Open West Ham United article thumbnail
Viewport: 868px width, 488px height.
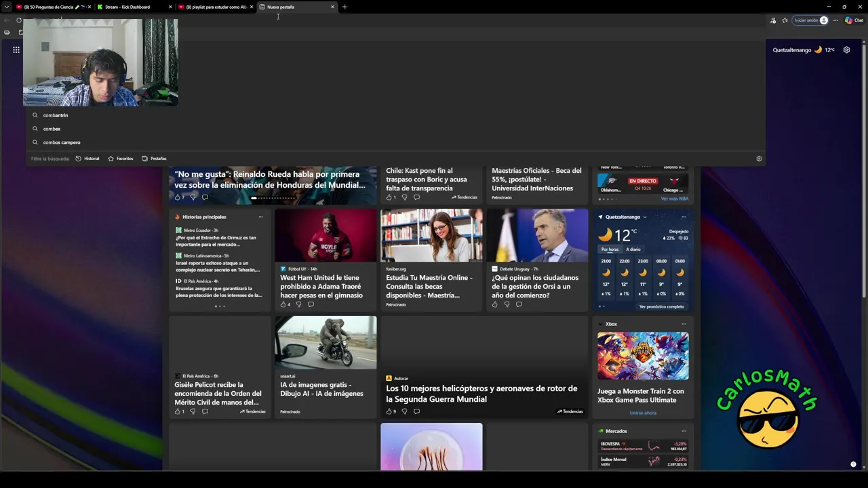pos(325,235)
